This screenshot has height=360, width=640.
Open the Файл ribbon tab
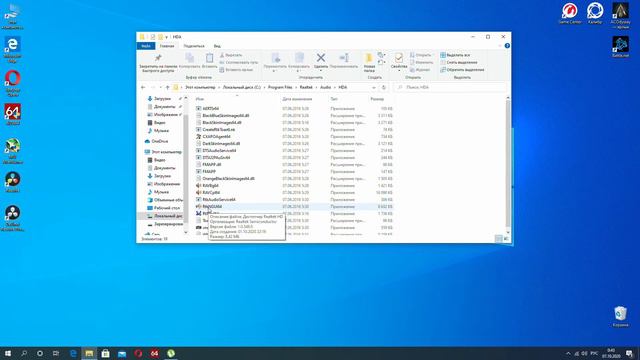pyautogui.click(x=146, y=46)
